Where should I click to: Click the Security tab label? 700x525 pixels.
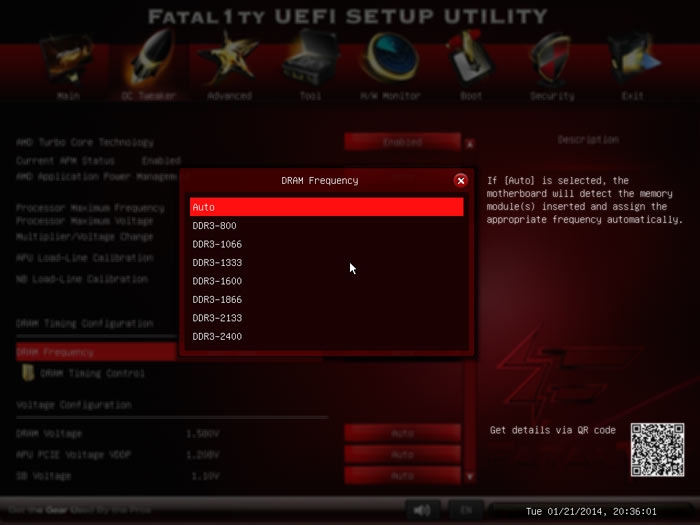[552, 96]
